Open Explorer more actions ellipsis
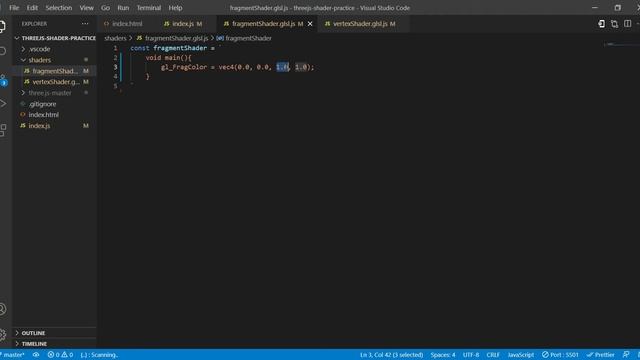 (x=85, y=24)
